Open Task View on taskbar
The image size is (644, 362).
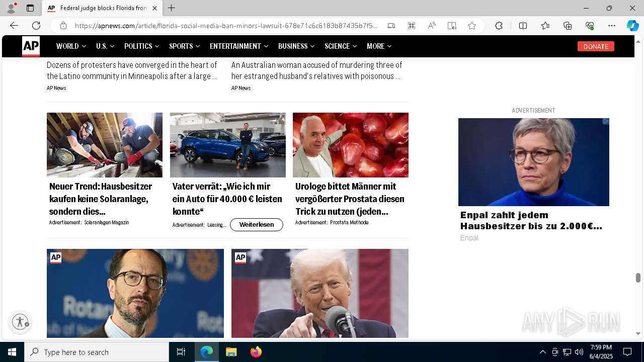click(181, 352)
